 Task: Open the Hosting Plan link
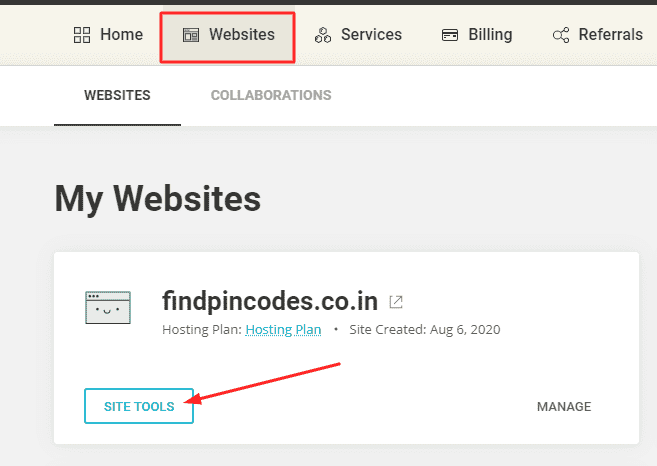[283, 330]
